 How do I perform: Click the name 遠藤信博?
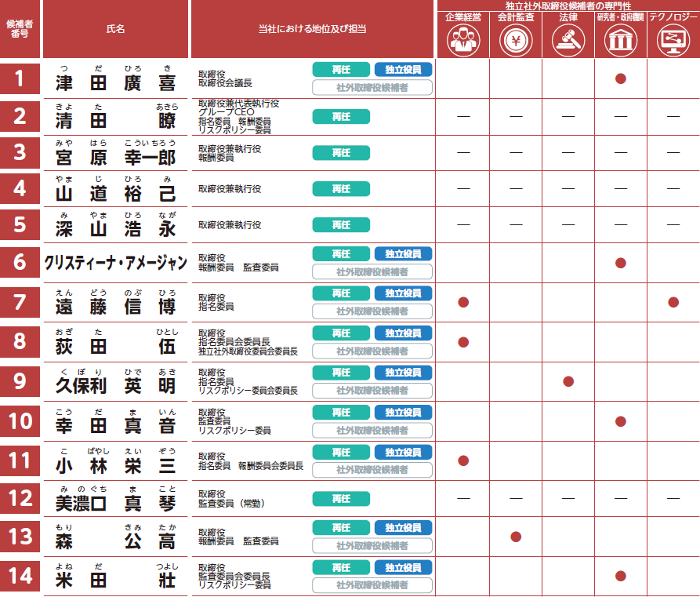[116, 307]
